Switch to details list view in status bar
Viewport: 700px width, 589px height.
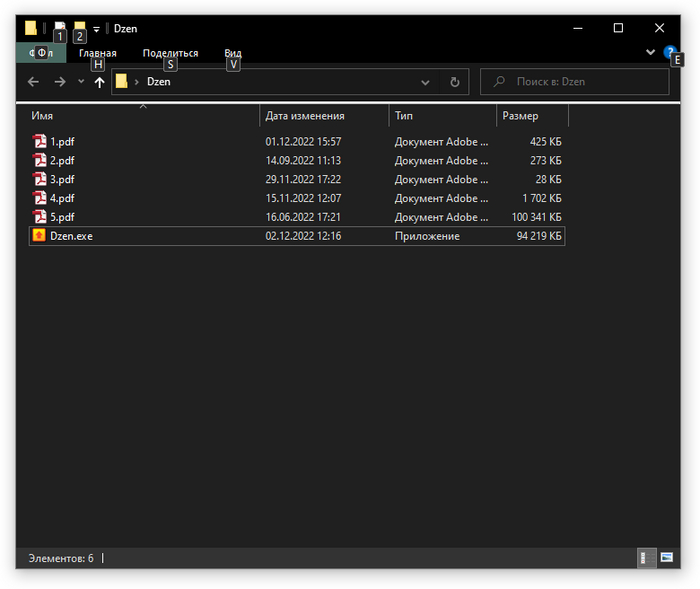point(646,557)
